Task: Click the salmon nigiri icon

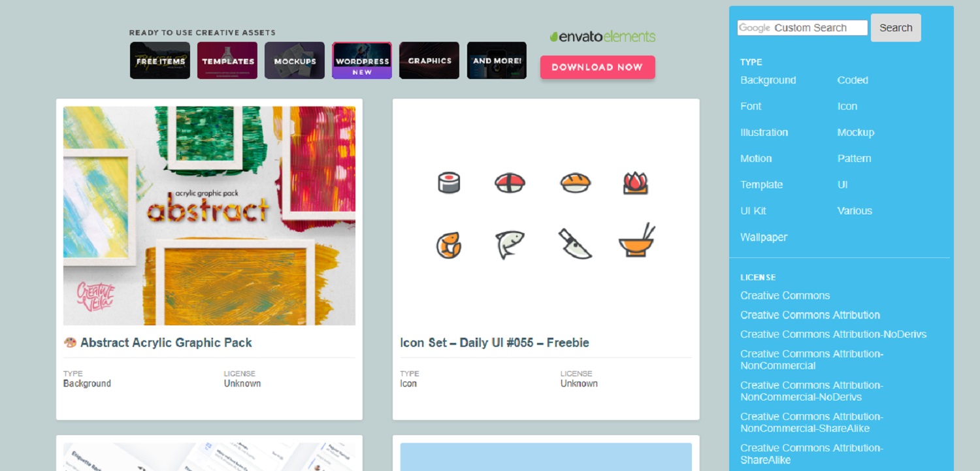Action: pos(576,183)
